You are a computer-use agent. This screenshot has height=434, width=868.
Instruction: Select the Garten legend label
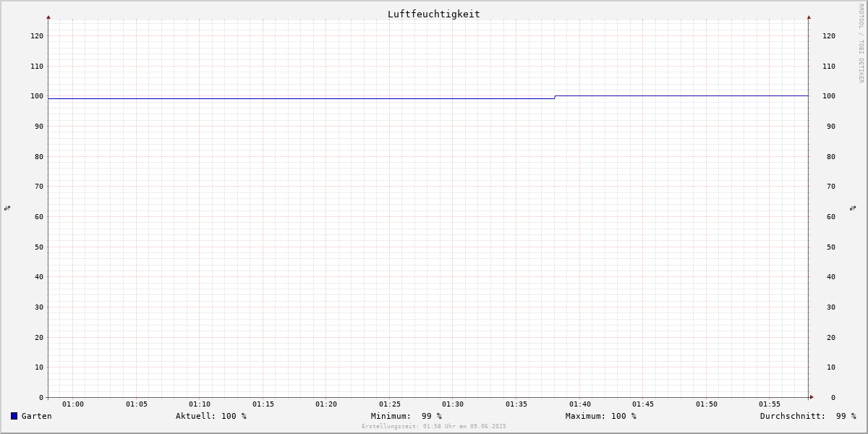(x=36, y=416)
